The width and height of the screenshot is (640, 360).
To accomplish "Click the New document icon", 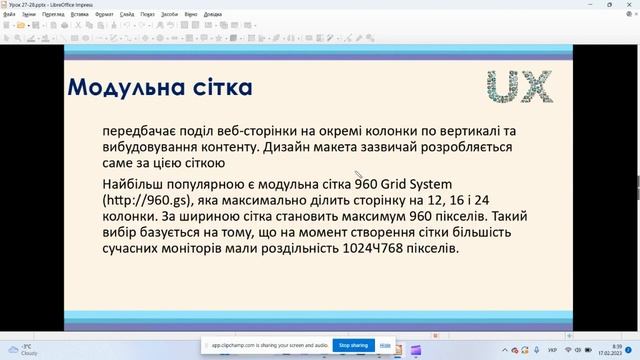I will point(6,25).
